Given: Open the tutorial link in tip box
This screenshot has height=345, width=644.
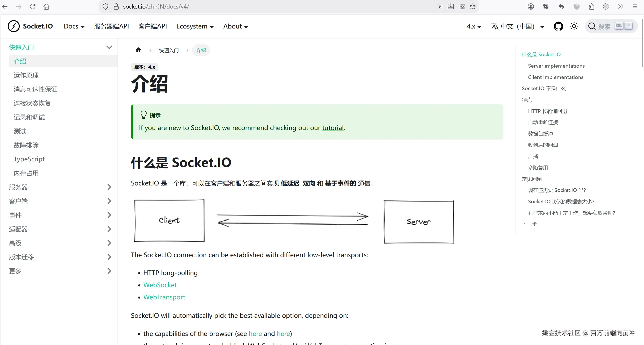Looking at the screenshot, I should tap(332, 128).
